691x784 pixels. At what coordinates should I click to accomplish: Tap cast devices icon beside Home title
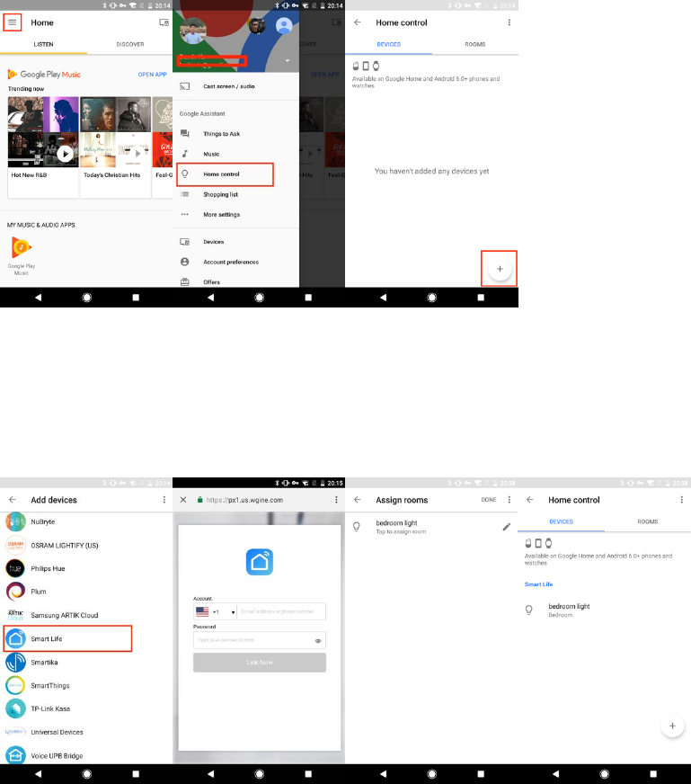pyautogui.click(x=164, y=22)
